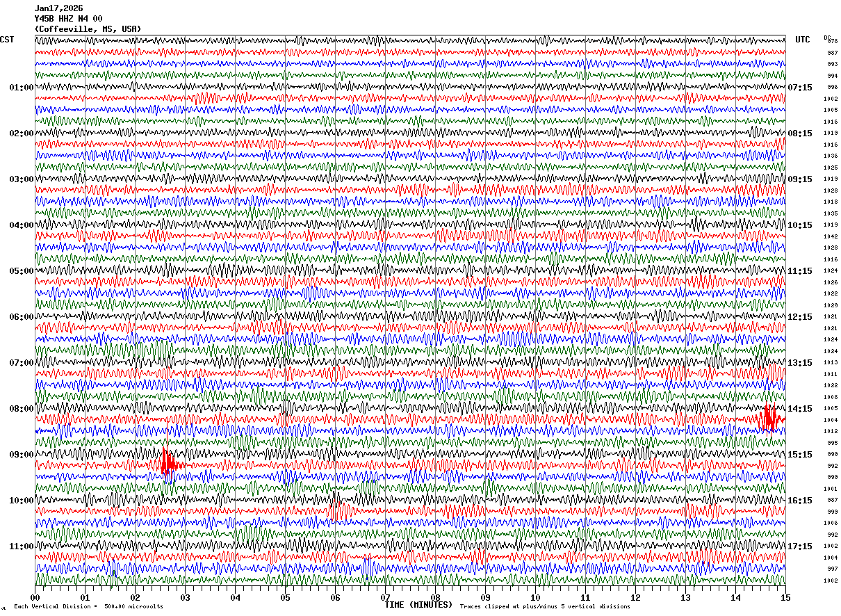Click the UTC timezone label

pyautogui.click(x=803, y=40)
